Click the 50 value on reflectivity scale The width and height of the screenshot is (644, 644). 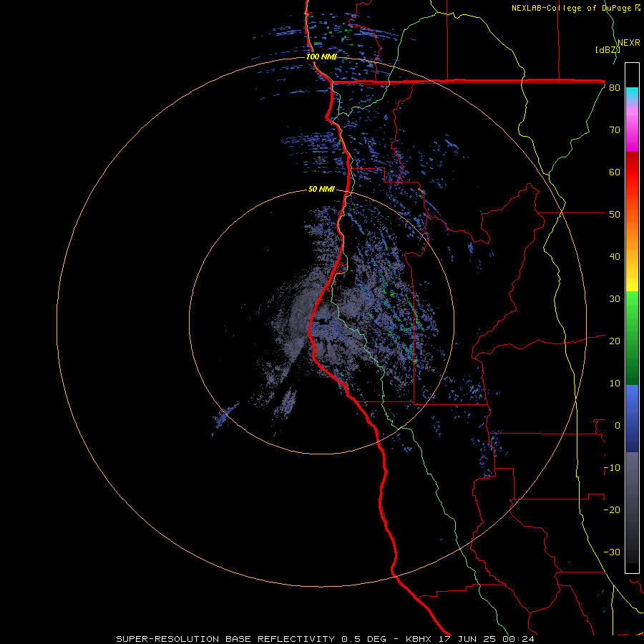coord(615,215)
